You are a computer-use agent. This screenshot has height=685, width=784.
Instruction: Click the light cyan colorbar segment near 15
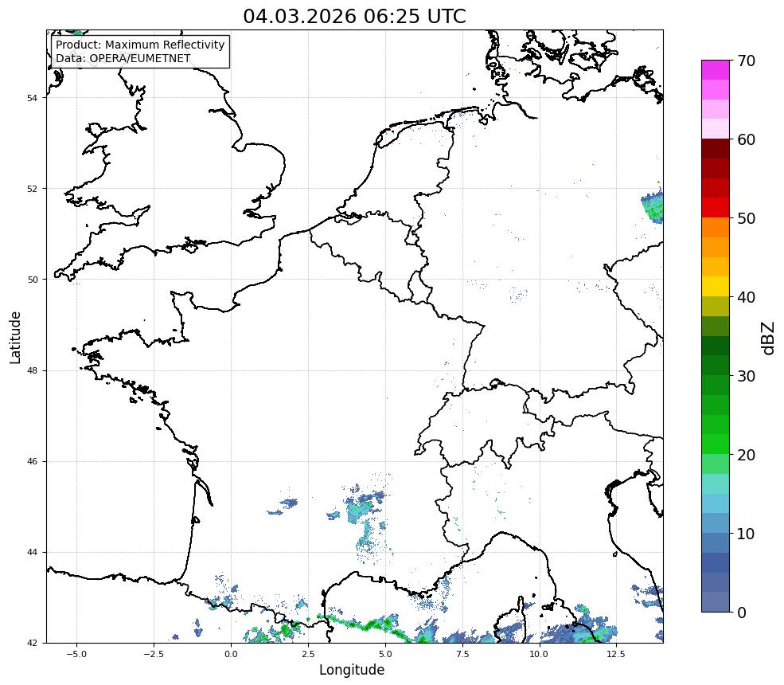(716, 483)
